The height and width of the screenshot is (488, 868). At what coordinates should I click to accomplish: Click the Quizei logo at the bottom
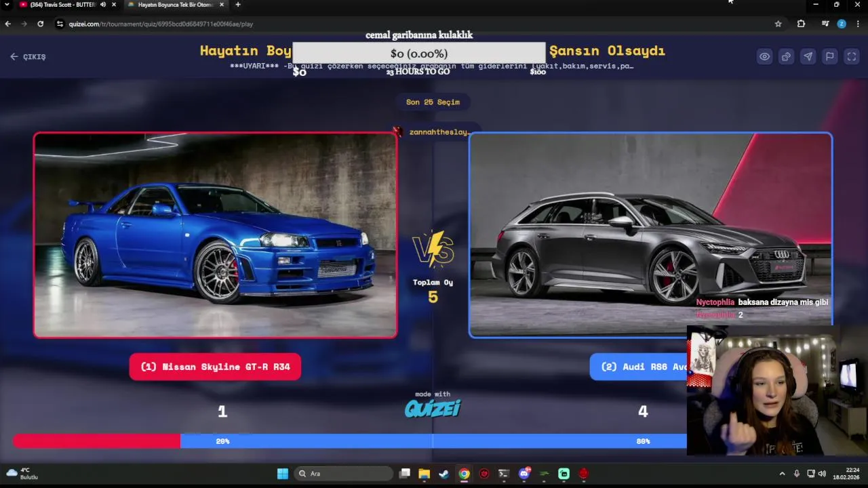point(433,407)
